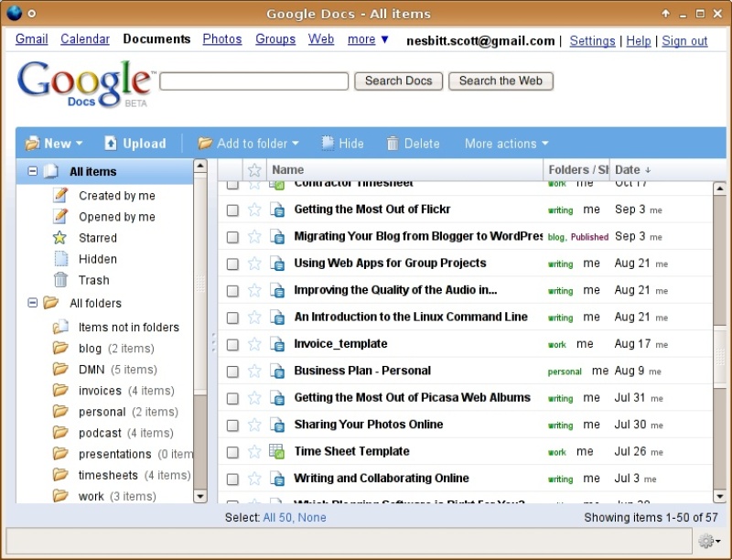Click the Hidden page icon in sidebar
Viewport: 732px width, 560px height.
(x=60, y=259)
